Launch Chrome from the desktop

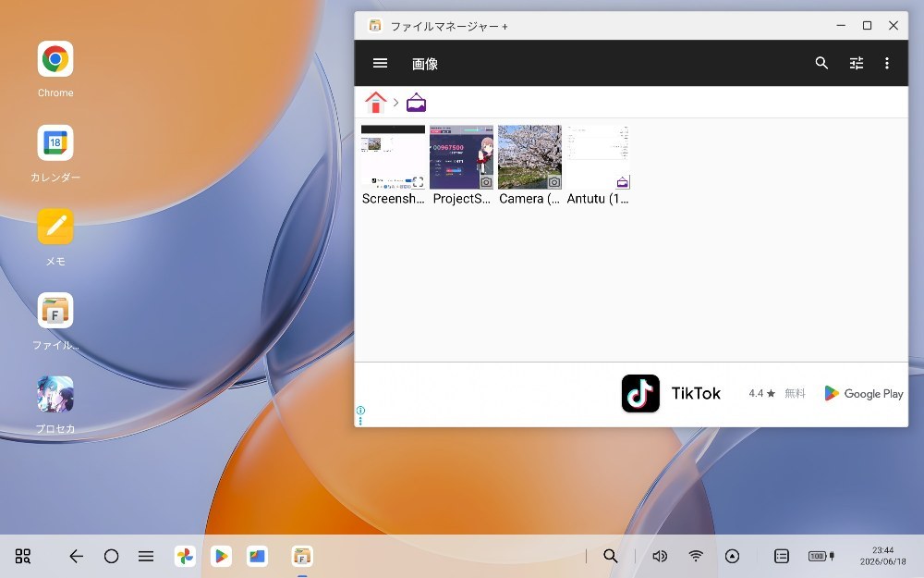point(55,59)
